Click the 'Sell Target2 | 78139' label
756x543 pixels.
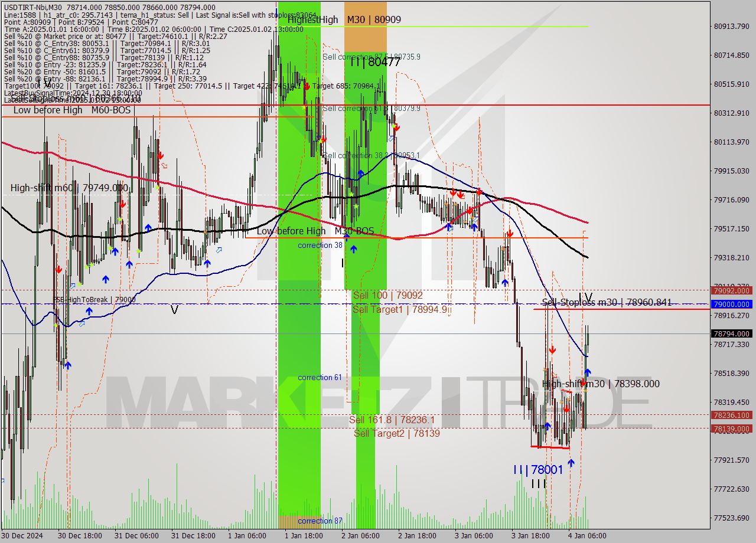tap(397, 433)
